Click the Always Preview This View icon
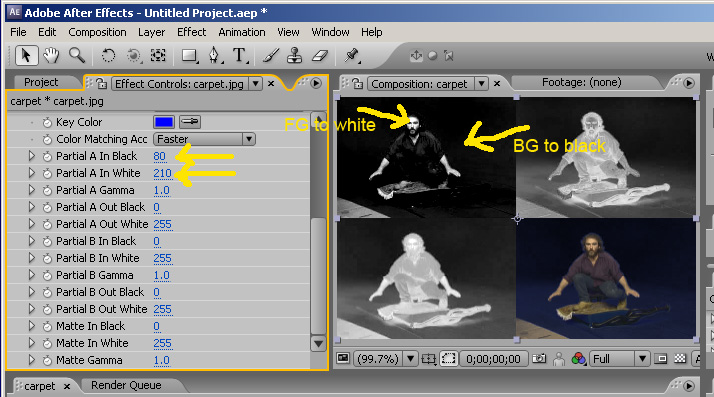The image size is (714, 397). pos(343,358)
